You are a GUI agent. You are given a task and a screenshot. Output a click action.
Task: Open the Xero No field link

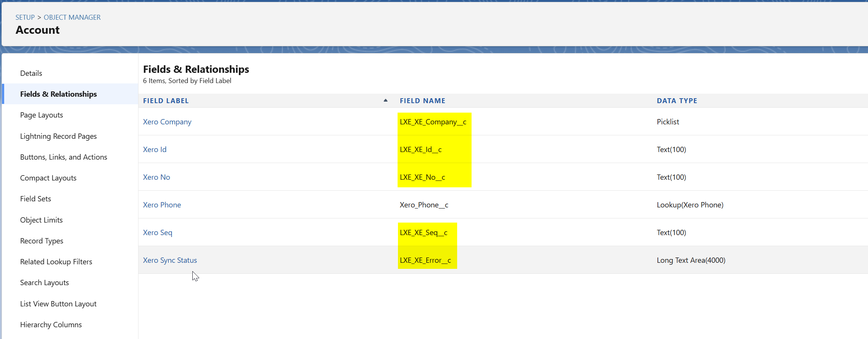click(x=156, y=177)
